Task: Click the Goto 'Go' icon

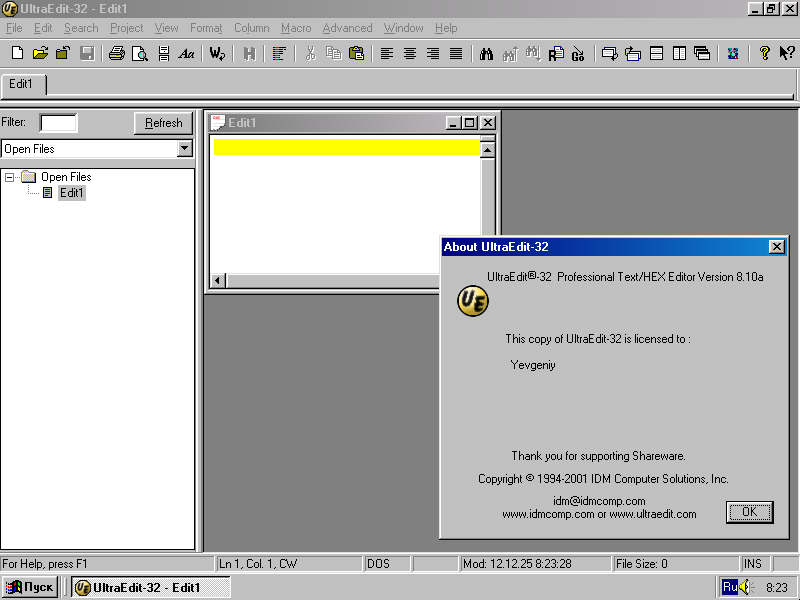Action: pyautogui.click(x=578, y=53)
